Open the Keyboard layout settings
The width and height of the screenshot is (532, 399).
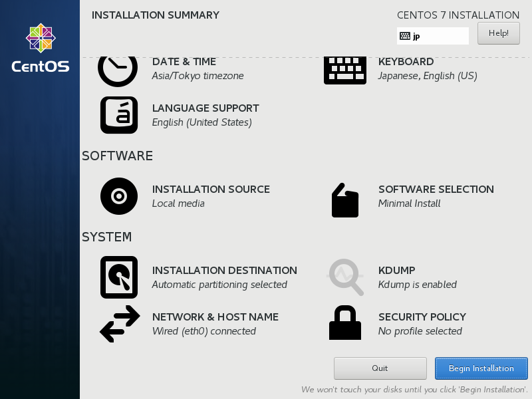click(x=345, y=68)
